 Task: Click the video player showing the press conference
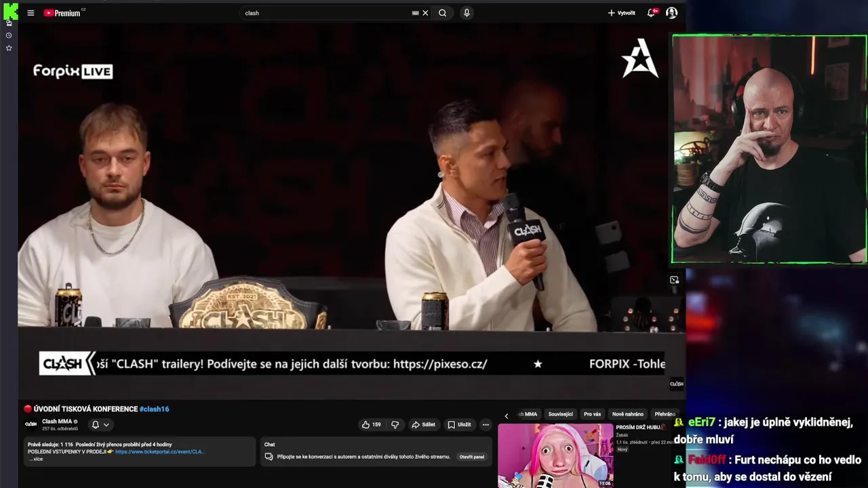coord(351,210)
